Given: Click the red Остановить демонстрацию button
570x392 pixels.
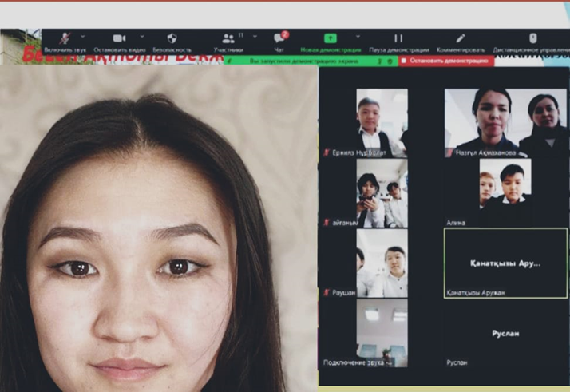Looking at the screenshot, I should click(446, 61).
